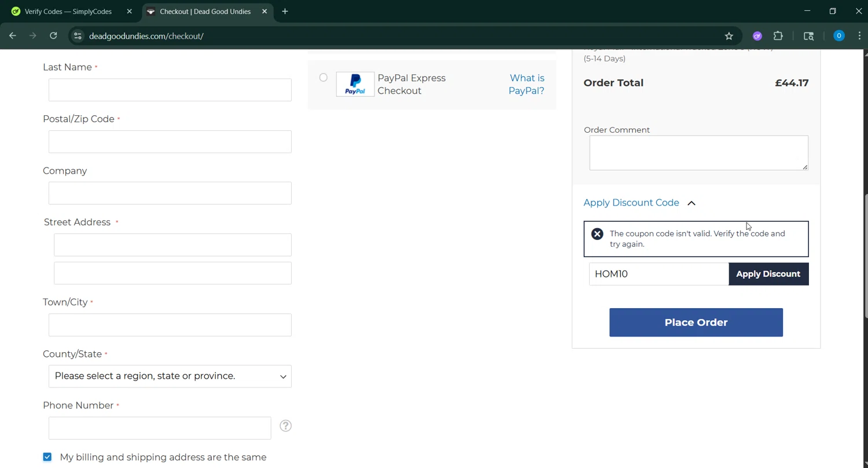Go back using browser back arrow

pos(13,36)
